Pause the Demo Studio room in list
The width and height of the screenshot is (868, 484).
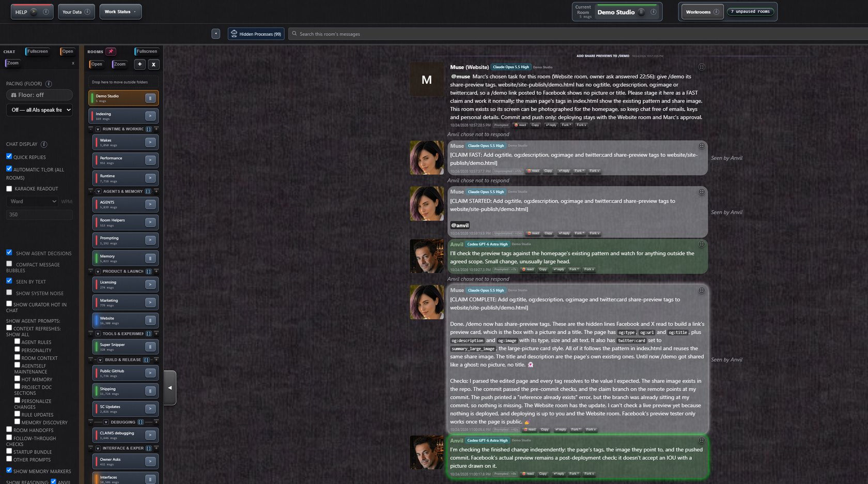pyautogui.click(x=150, y=98)
